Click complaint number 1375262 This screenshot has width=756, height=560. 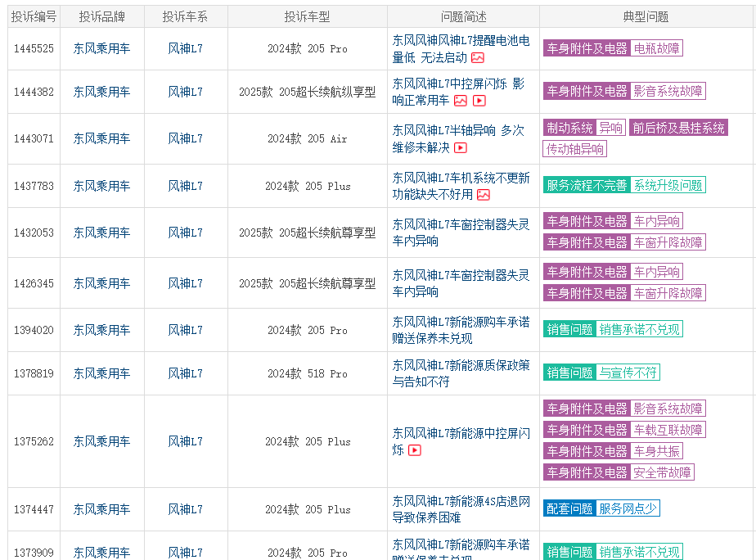click(34, 441)
